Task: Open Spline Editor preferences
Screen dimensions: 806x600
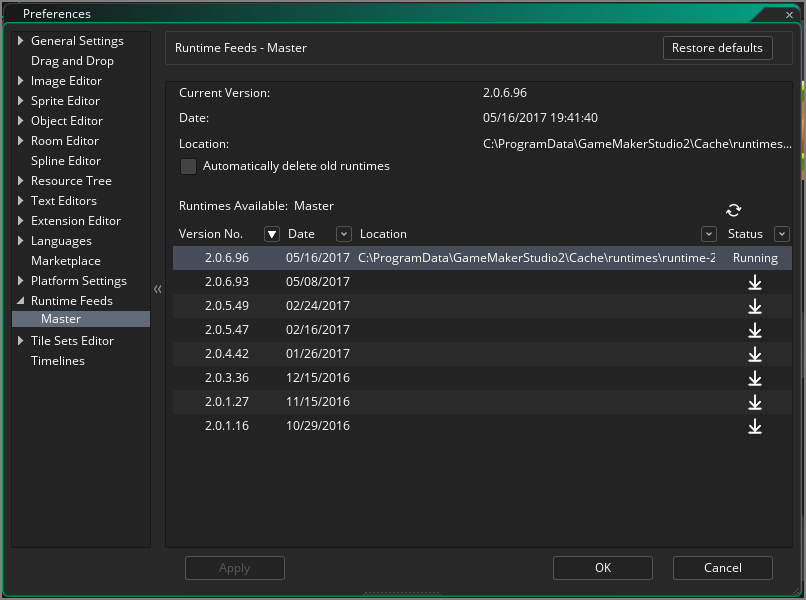Action: [66, 161]
